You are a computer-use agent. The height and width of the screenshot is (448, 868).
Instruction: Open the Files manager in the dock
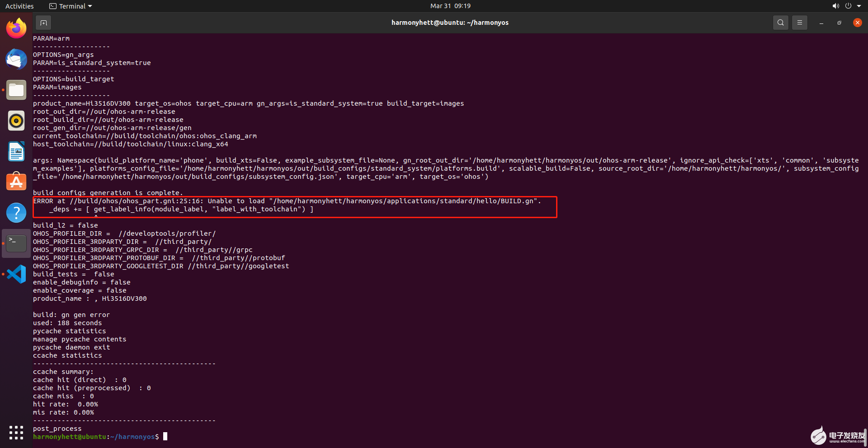16,90
